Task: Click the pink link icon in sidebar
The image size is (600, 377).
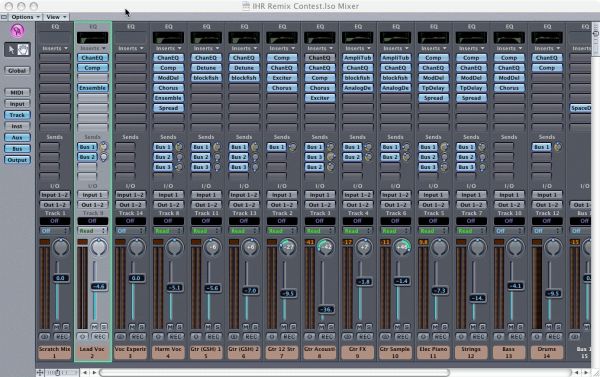Action: tap(17, 30)
